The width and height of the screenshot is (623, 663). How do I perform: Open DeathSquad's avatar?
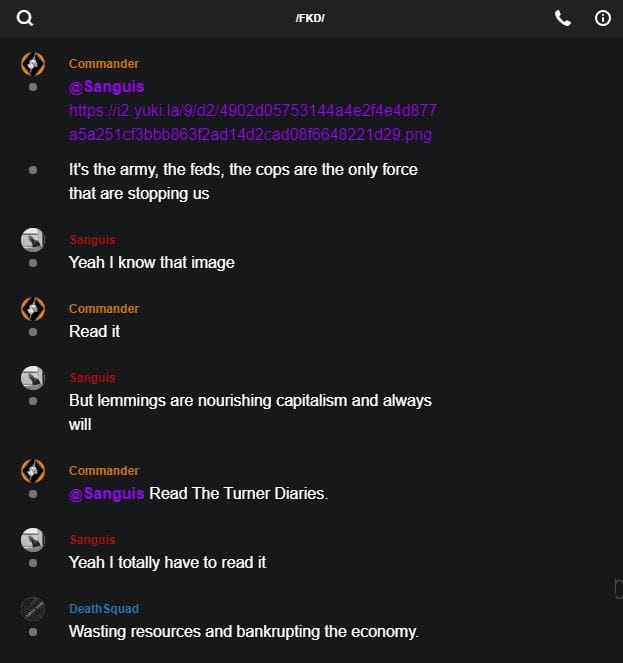pos(33,609)
